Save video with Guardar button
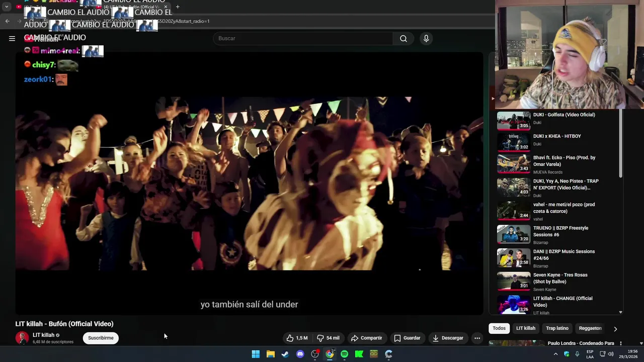 click(407, 338)
